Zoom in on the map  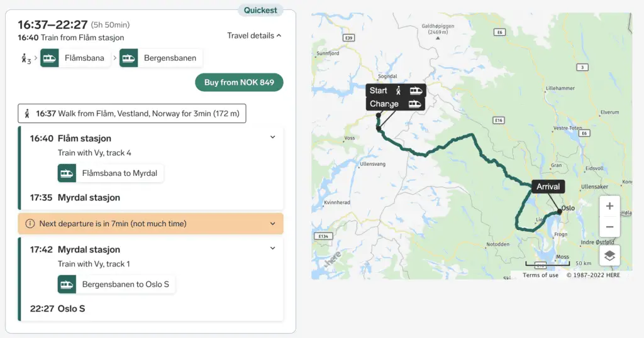point(609,206)
